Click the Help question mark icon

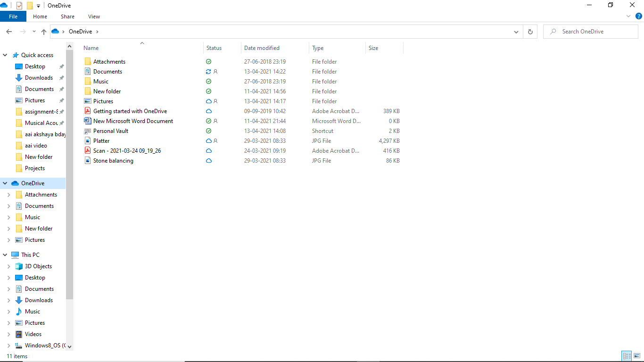(x=638, y=16)
